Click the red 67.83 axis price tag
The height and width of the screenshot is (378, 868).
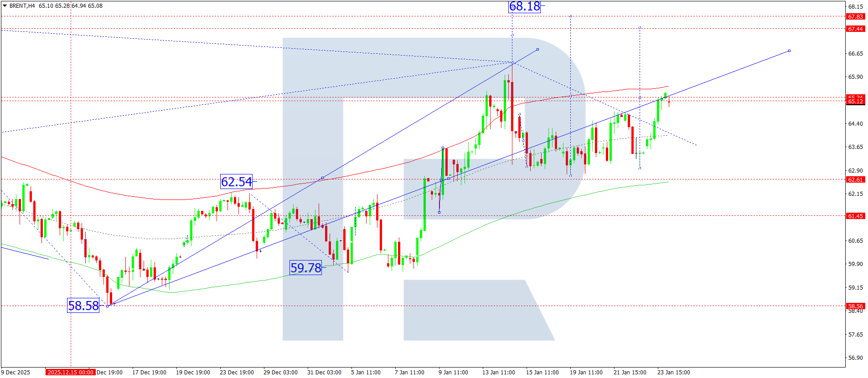click(x=855, y=16)
